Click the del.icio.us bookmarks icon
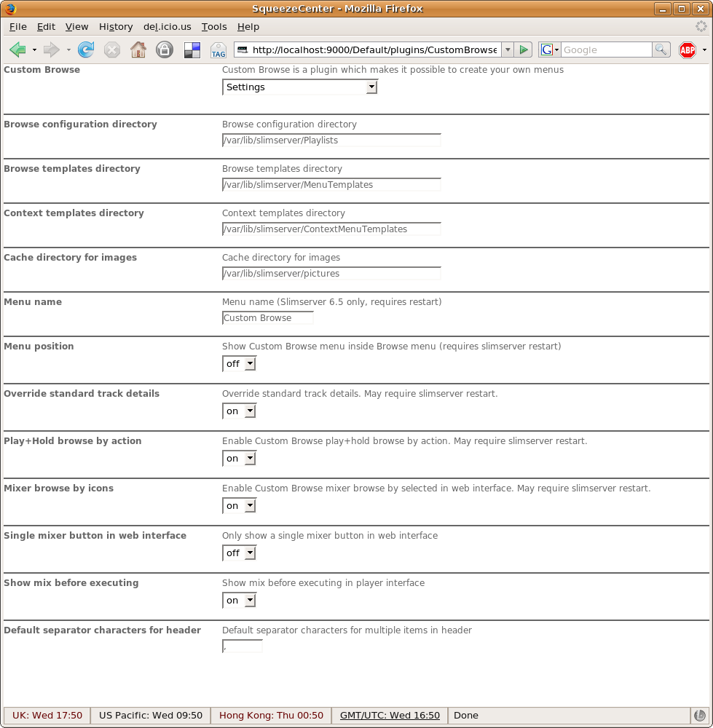 click(x=192, y=50)
